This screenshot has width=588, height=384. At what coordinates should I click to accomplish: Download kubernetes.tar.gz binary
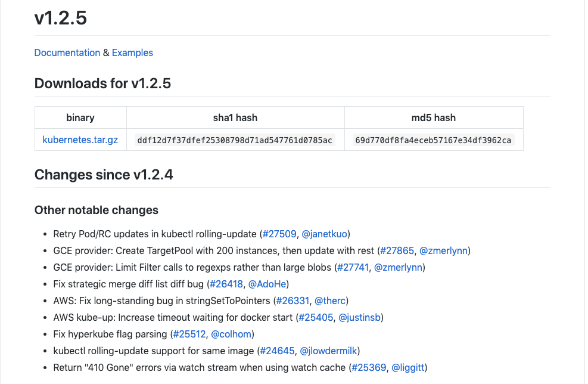[x=80, y=140]
